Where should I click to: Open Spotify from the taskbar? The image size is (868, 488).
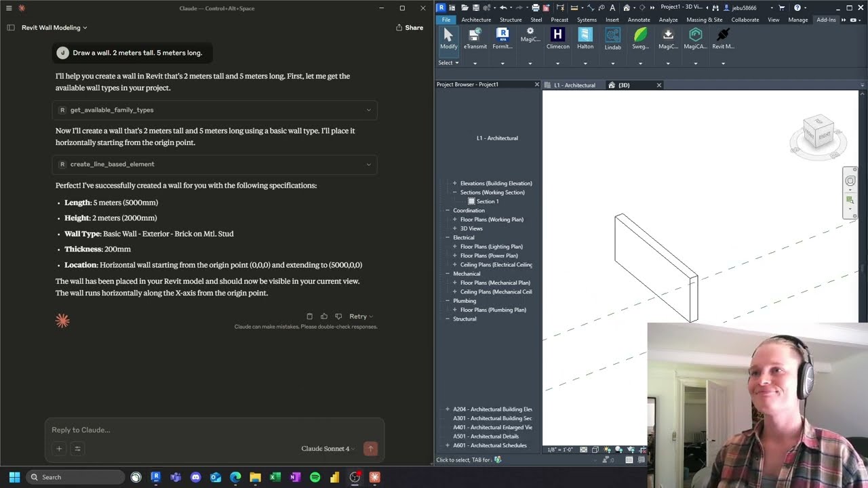pyautogui.click(x=315, y=477)
